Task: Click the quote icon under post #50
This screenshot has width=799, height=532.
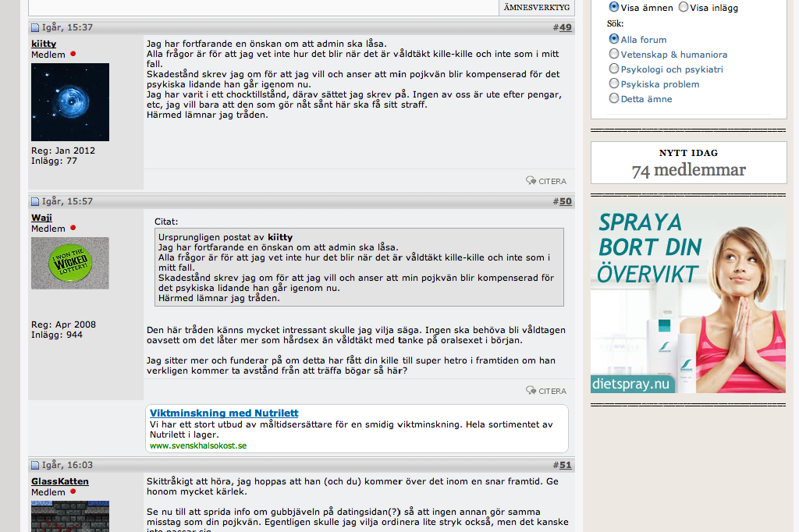Action: [x=531, y=390]
